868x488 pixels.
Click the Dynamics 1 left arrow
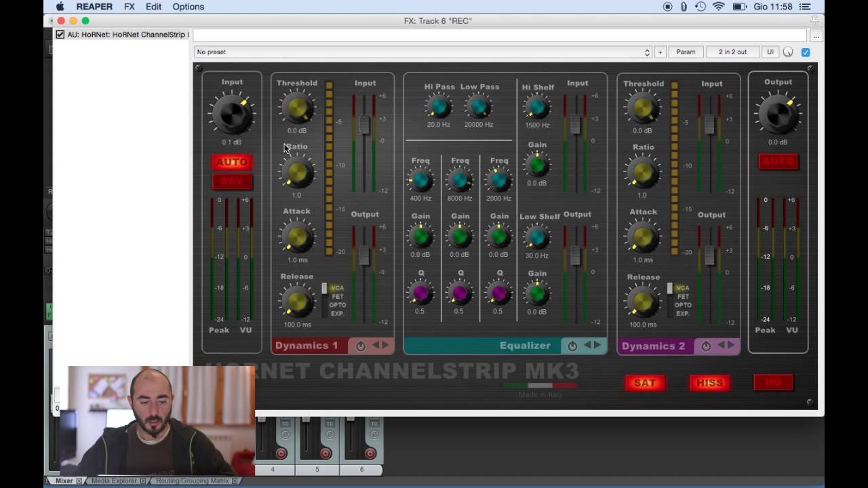(x=375, y=345)
